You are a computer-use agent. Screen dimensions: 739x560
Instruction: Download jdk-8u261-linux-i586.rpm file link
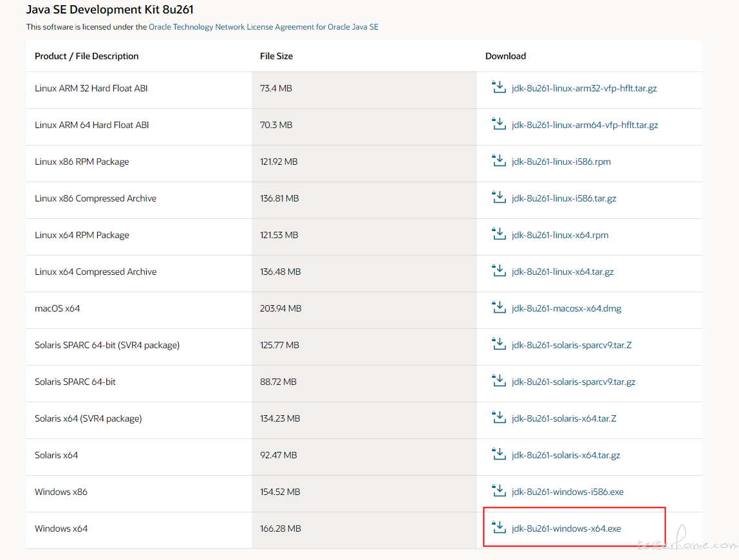tap(561, 162)
